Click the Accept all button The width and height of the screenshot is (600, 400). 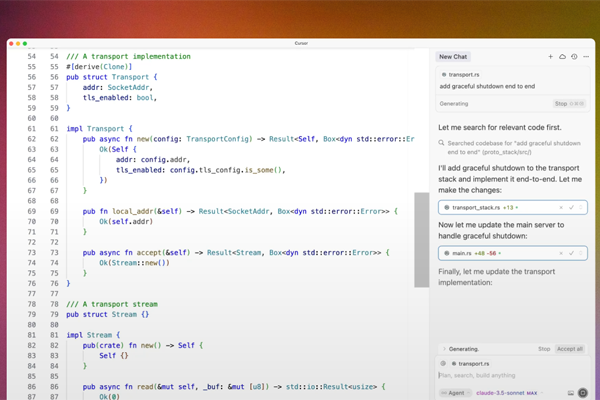point(569,349)
